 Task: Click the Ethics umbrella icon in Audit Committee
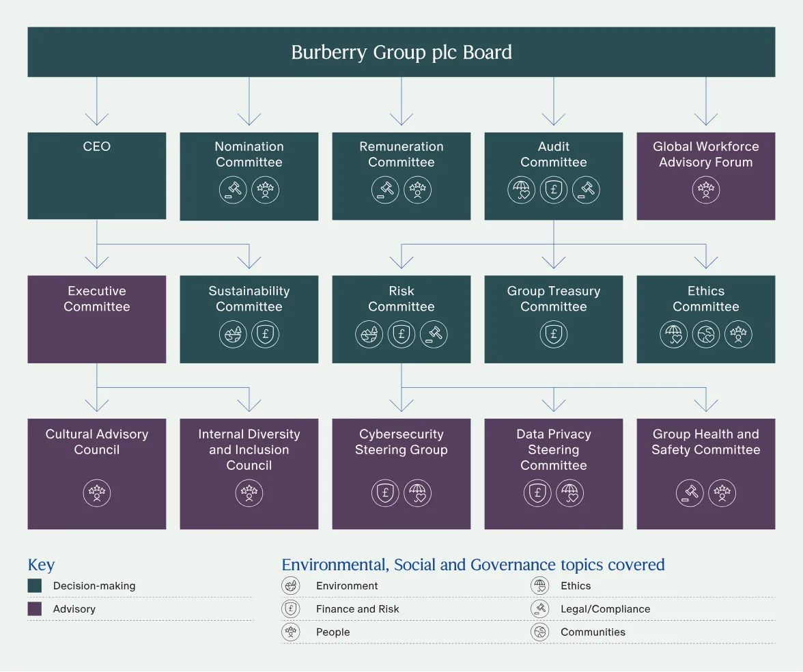point(522,190)
